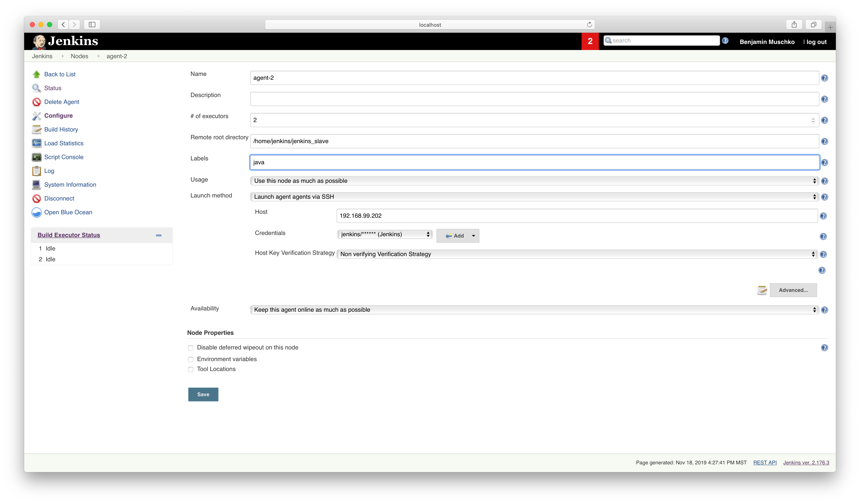Screen dimensions: 860x504
Task: Open the Configure settings for agent-2
Action: point(58,116)
